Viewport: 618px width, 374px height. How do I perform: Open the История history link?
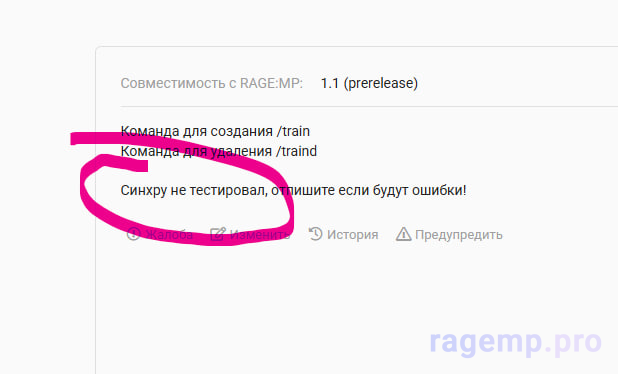point(343,234)
